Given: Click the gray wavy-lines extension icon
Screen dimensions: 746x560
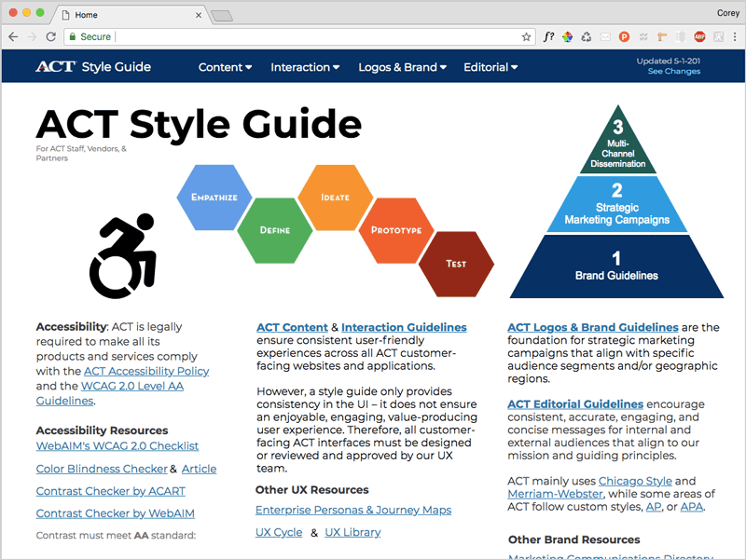Looking at the screenshot, I should (x=643, y=36).
